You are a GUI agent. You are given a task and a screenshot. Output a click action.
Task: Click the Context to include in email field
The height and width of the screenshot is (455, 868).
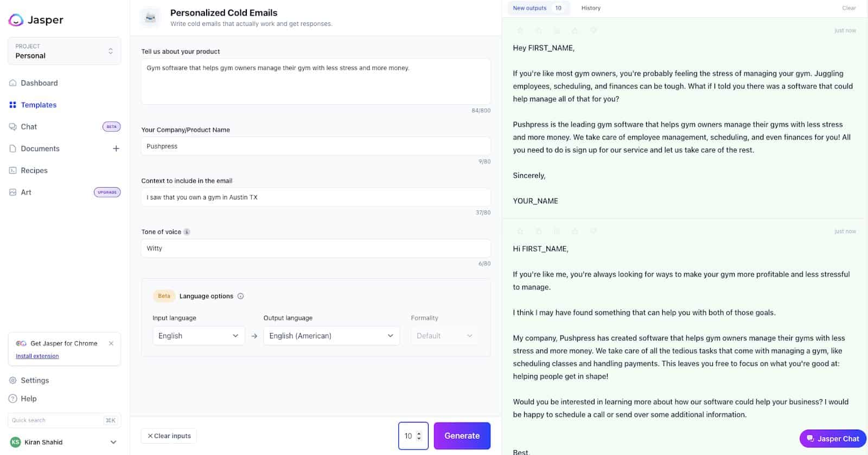click(316, 197)
